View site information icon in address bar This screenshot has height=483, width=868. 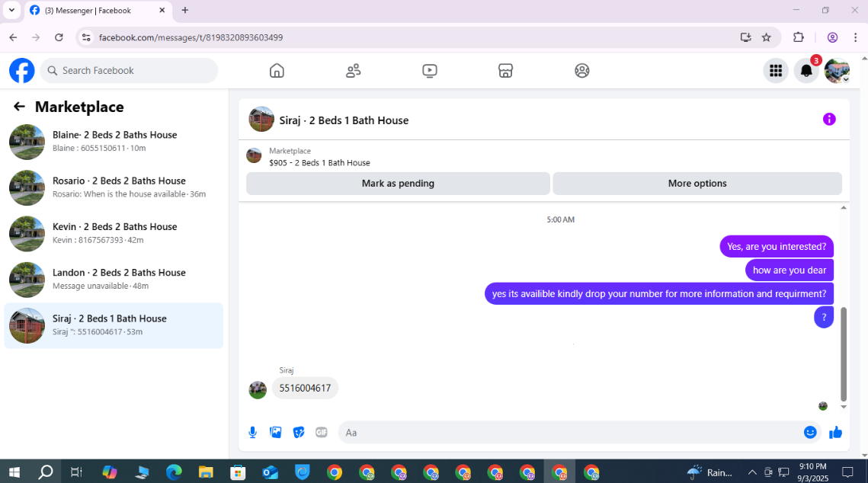(x=86, y=37)
